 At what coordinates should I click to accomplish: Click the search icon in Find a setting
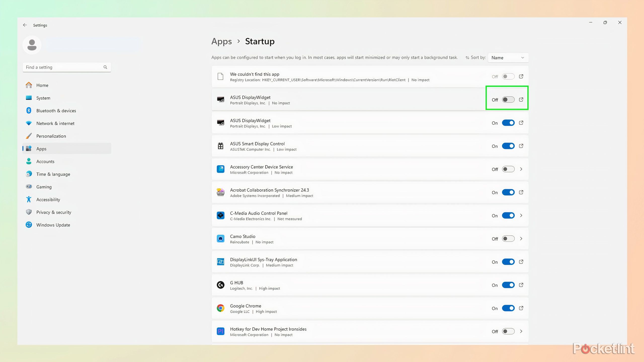pyautogui.click(x=105, y=67)
